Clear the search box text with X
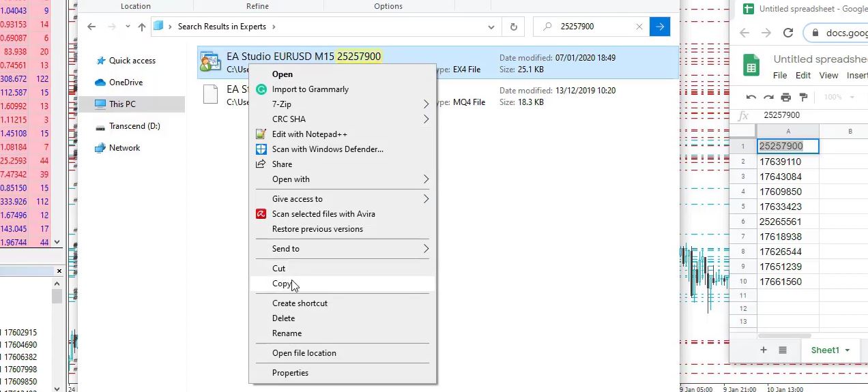 pos(639,27)
